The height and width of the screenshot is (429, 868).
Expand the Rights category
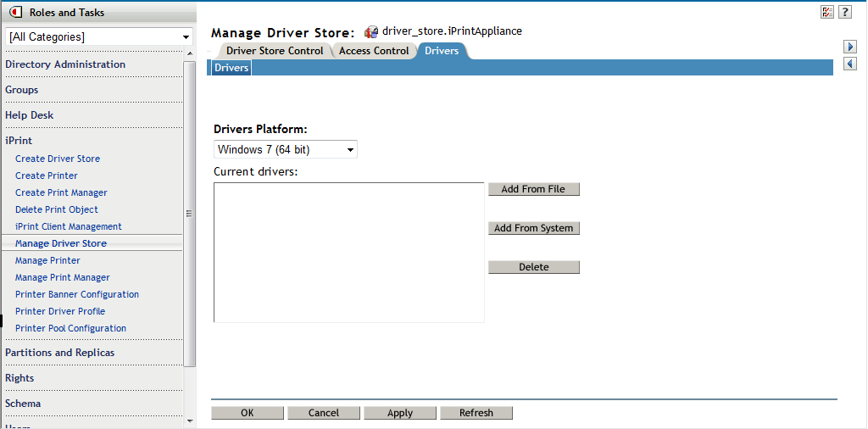[x=19, y=378]
